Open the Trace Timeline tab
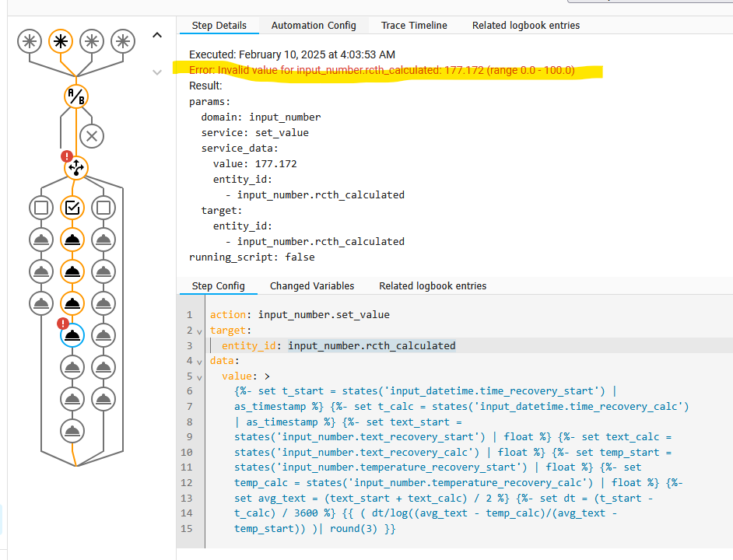The height and width of the screenshot is (560, 733). point(414,26)
